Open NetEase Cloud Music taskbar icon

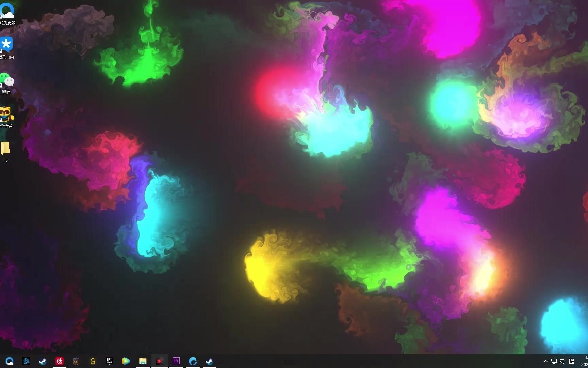click(60, 361)
